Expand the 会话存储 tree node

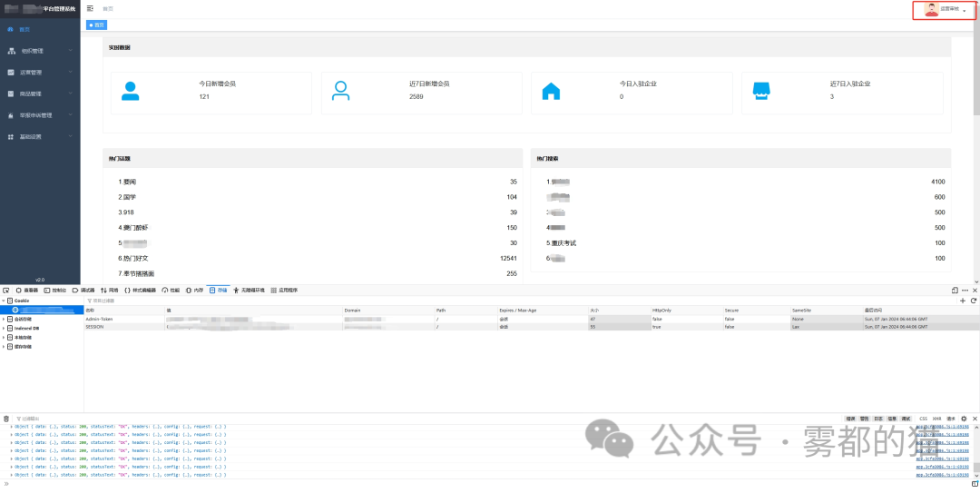[x=3, y=319]
